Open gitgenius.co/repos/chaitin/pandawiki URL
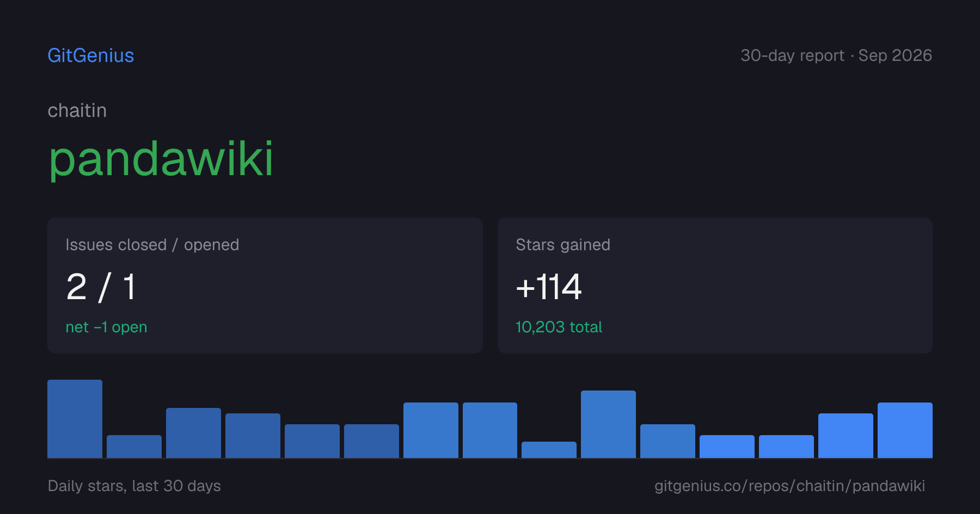This screenshot has height=514, width=980. 789,486
